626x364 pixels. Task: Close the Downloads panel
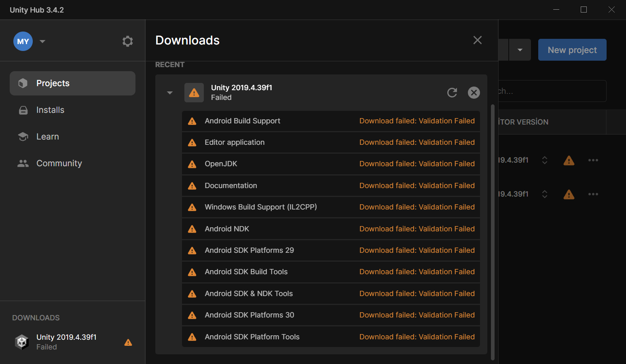click(477, 40)
